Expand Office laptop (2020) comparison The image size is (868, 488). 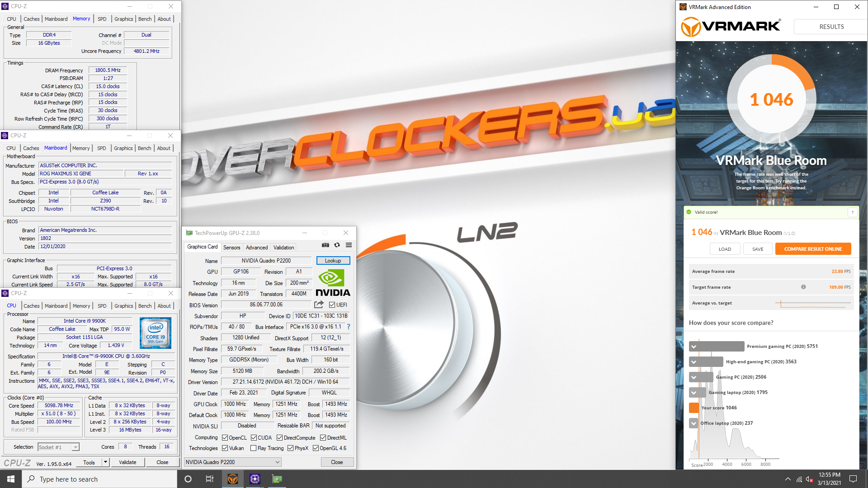click(x=694, y=423)
